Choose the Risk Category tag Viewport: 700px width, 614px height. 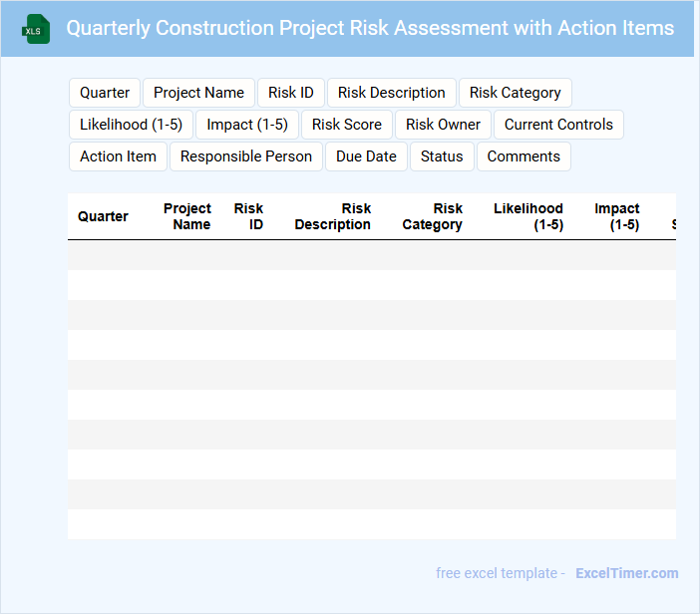click(x=515, y=93)
